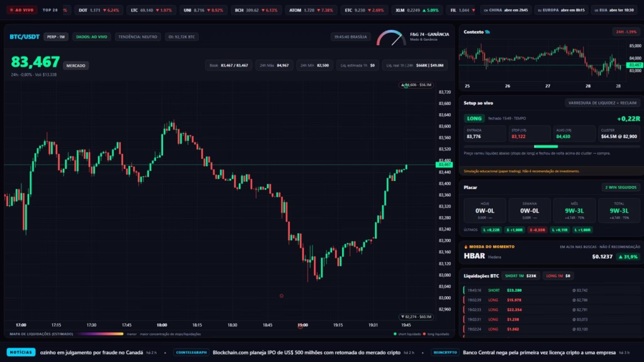Viewport: 644px width, 362px height.
Task: Click the L +0,22R recent trade chip
Action: [491, 230]
